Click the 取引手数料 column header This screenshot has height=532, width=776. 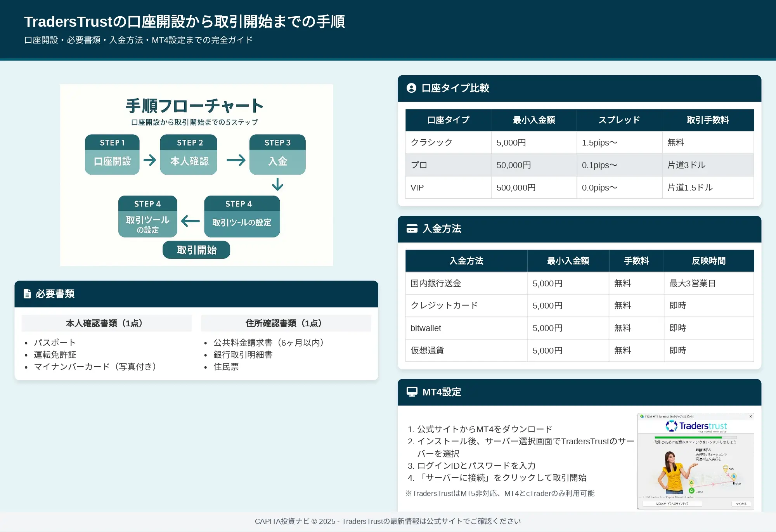(708, 120)
